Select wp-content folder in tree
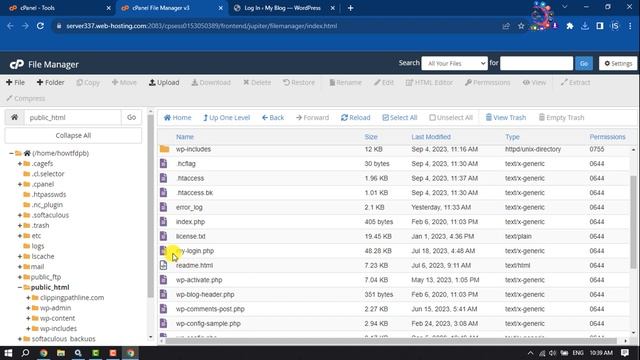The width and height of the screenshot is (640, 360). coord(57,318)
